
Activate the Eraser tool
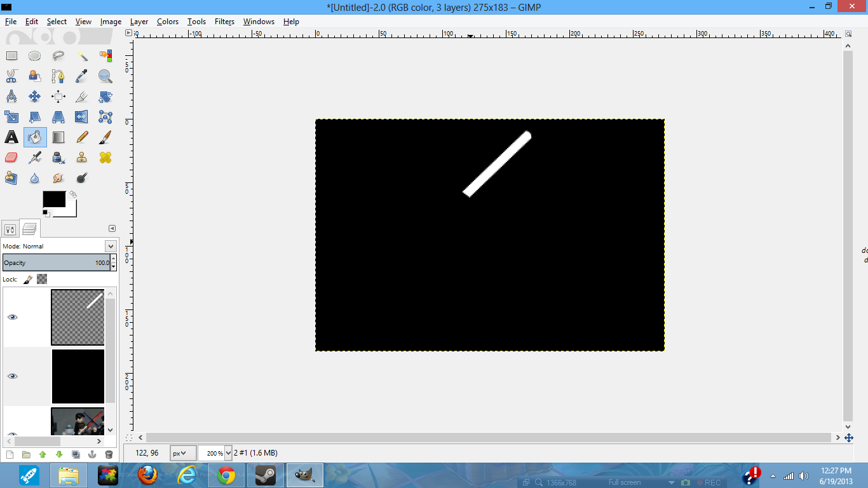tap(11, 157)
